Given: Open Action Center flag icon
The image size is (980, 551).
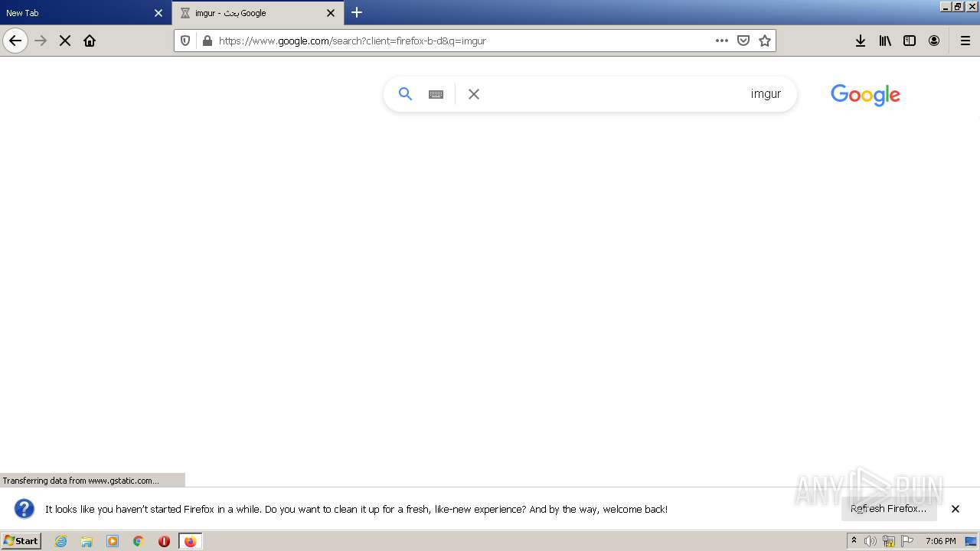Looking at the screenshot, I should coord(907,541).
